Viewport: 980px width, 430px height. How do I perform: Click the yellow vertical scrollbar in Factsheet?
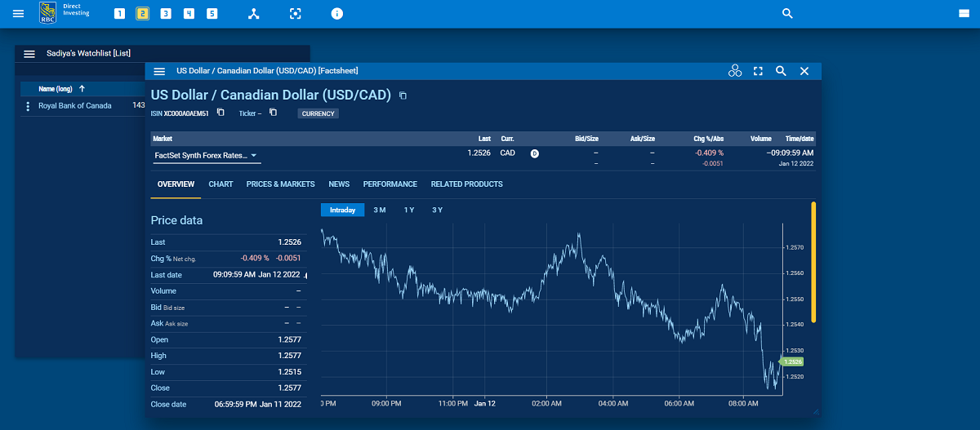click(x=813, y=262)
